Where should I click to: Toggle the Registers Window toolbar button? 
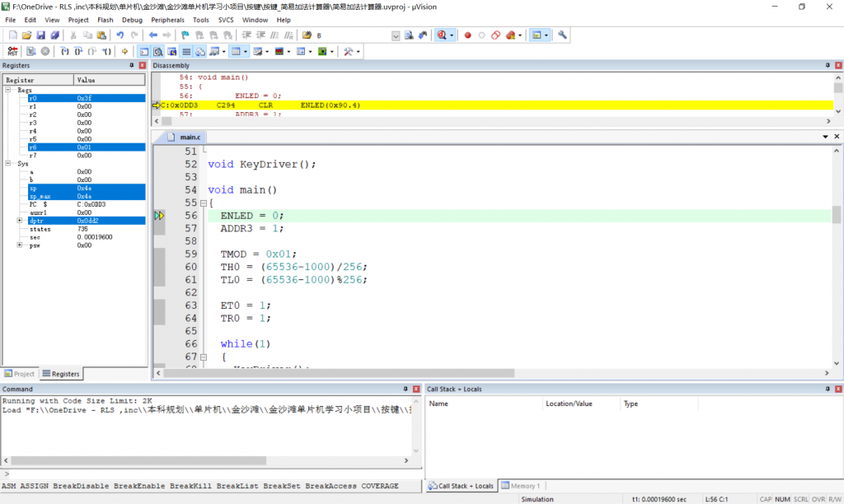coord(186,51)
